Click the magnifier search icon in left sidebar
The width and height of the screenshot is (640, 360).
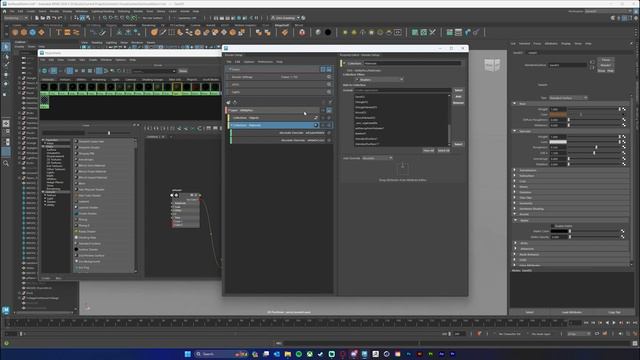coord(6,163)
